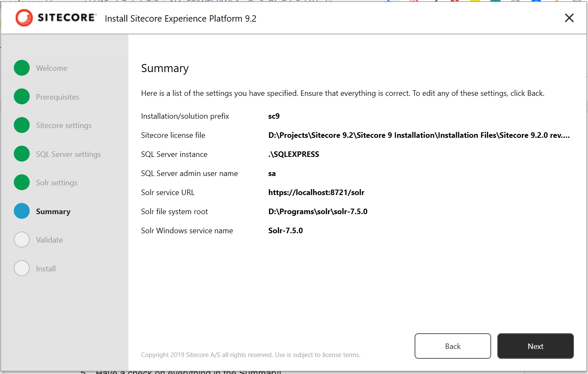Select the Welcome step label
The width and height of the screenshot is (588, 374).
pos(51,68)
